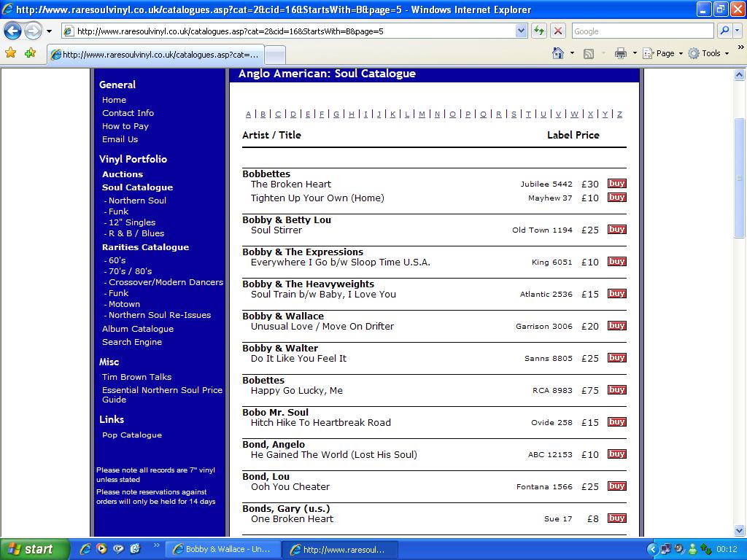Open the Northern Soul category link

(x=137, y=201)
